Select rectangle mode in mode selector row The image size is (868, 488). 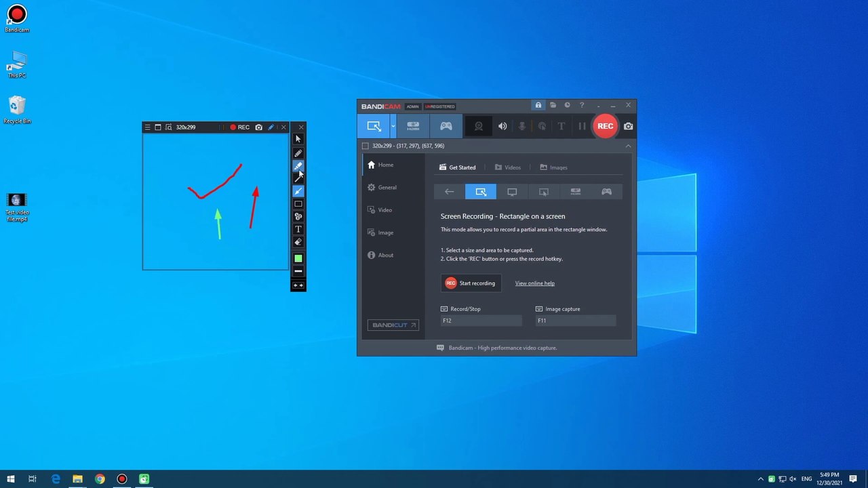pyautogui.click(x=481, y=192)
